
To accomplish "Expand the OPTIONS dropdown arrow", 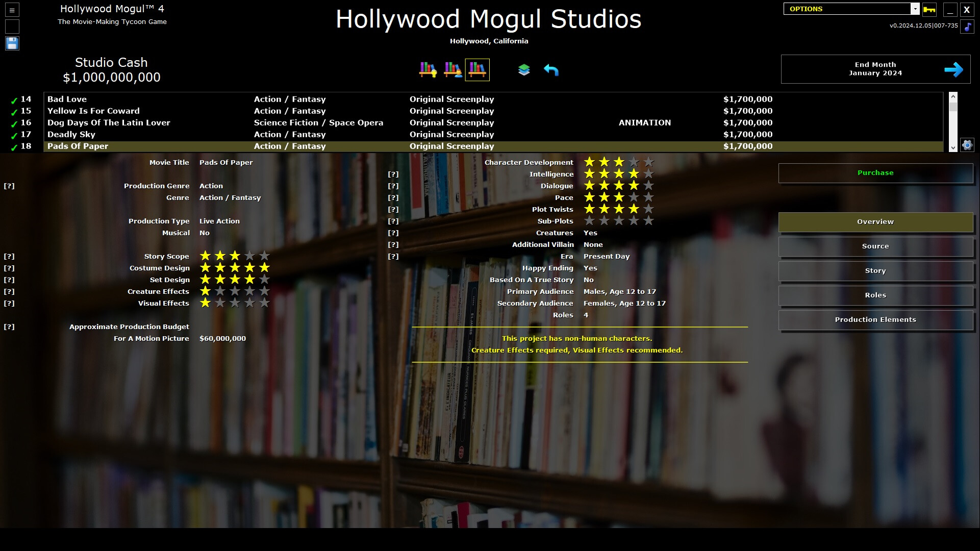I will [x=916, y=9].
